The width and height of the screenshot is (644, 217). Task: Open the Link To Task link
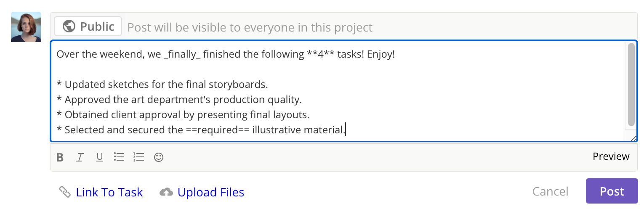pyautogui.click(x=109, y=192)
